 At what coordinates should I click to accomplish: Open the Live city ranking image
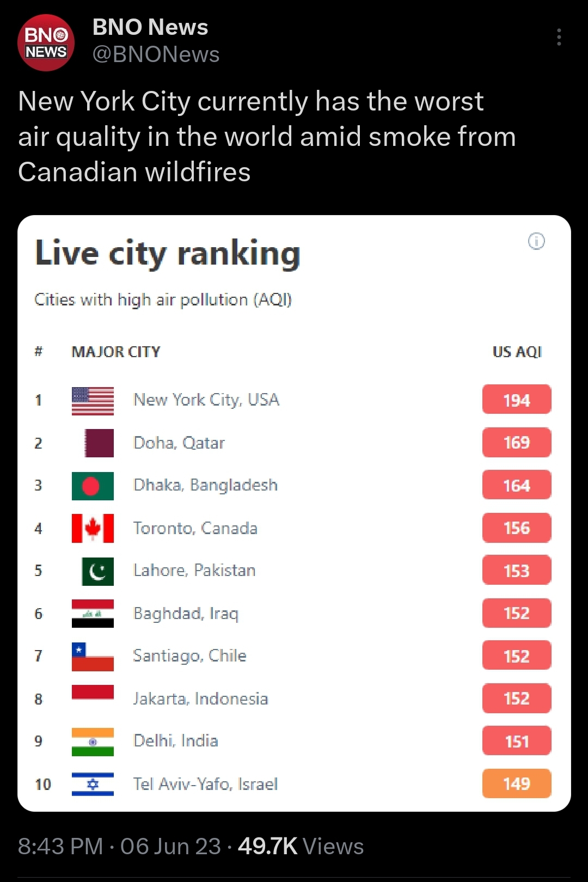click(294, 513)
